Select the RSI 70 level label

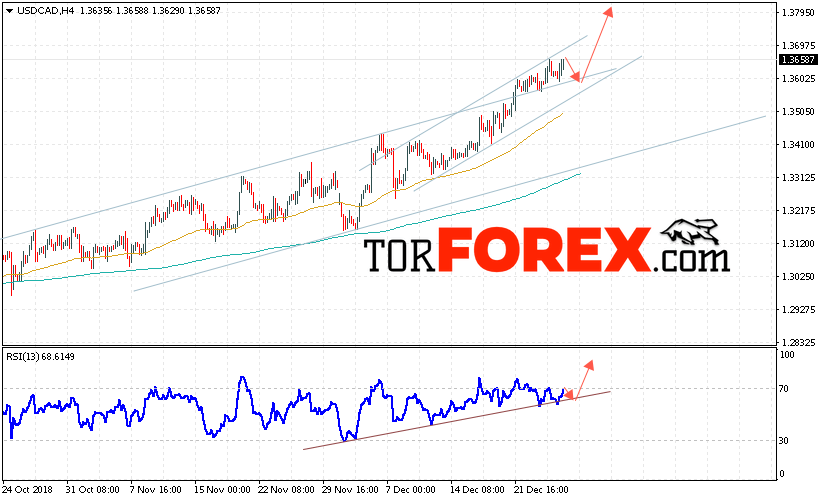click(x=784, y=389)
